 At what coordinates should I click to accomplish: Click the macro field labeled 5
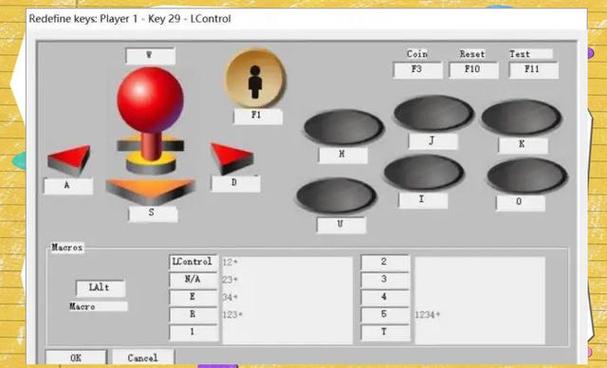coord(385,315)
